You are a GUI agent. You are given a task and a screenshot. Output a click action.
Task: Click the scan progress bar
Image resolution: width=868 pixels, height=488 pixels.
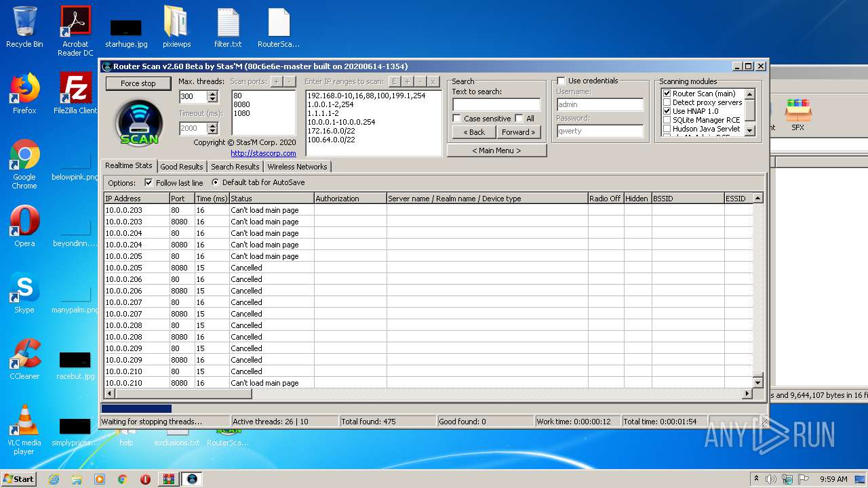click(x=433, y=409)
